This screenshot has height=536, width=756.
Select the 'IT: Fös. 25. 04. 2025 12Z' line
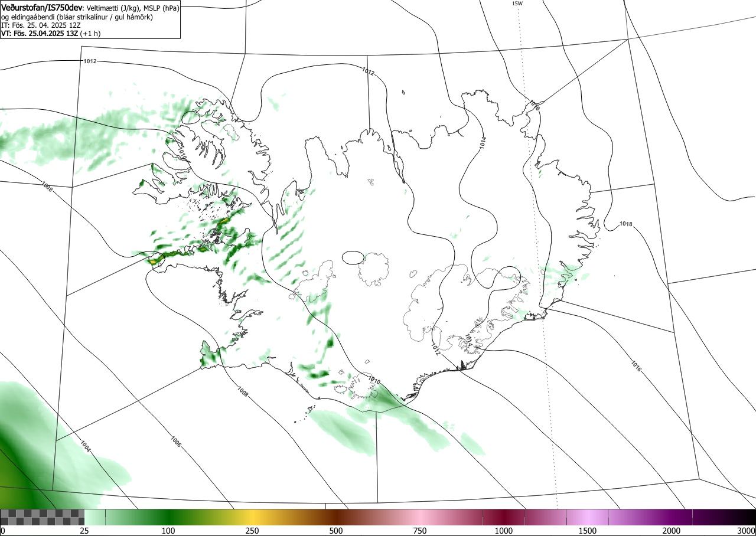click(40, 25)
